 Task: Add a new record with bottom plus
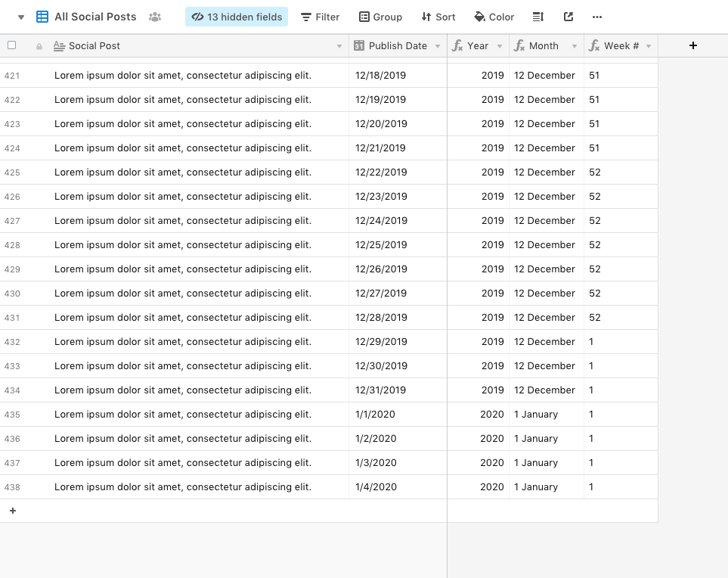tap(13, 511)
